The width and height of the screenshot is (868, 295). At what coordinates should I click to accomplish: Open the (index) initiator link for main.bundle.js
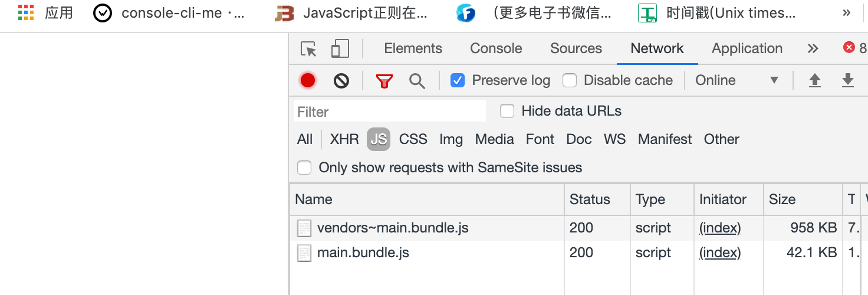(x=720, y=253)
